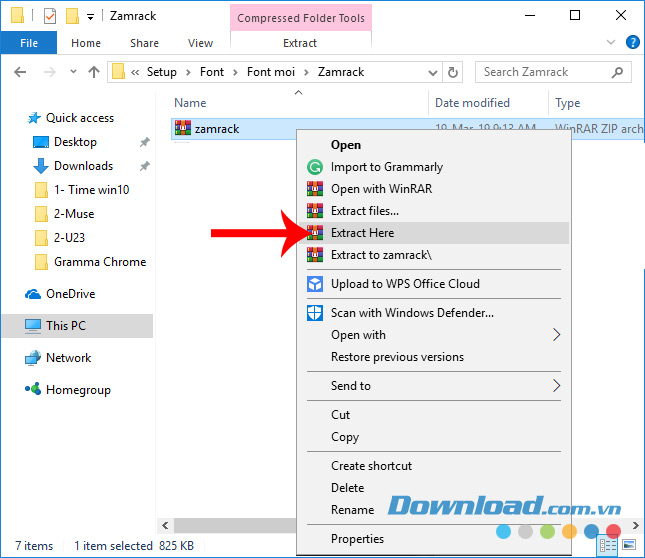
Task: Click the Network icon in navigation pane
Action: [33, 358]
